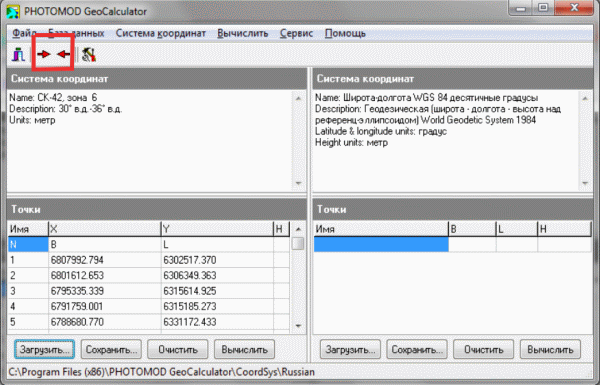Select cell 6306349.363 in row 2

click(x=217, y=275)
